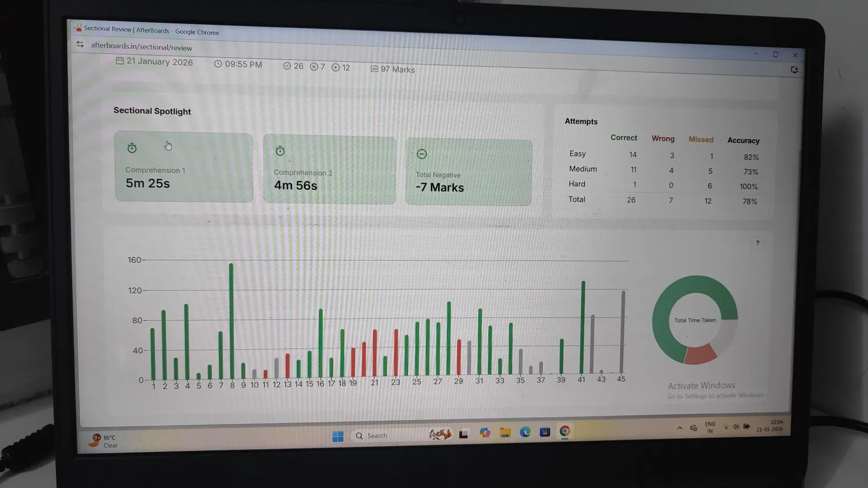Image resolution: width=868 pixels, height=488 pixels.
Task: Click the weather widget showing 16°C Clear
Action: [103, 441]
